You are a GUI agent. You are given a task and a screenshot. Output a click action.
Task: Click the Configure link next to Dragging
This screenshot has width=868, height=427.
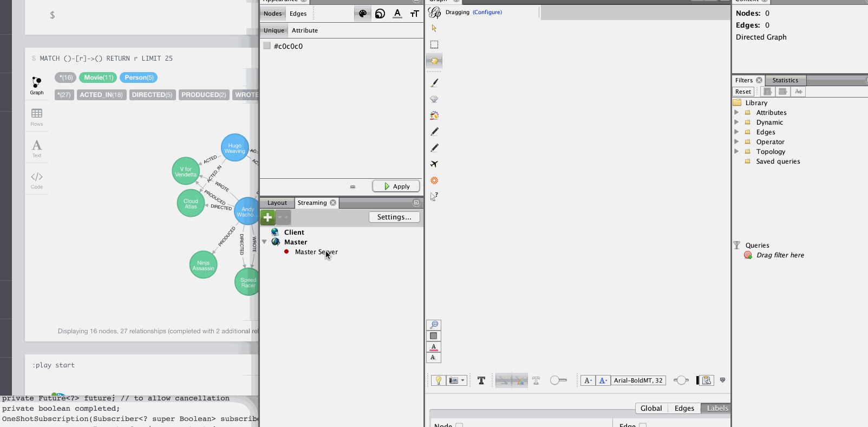coord(487,12)
